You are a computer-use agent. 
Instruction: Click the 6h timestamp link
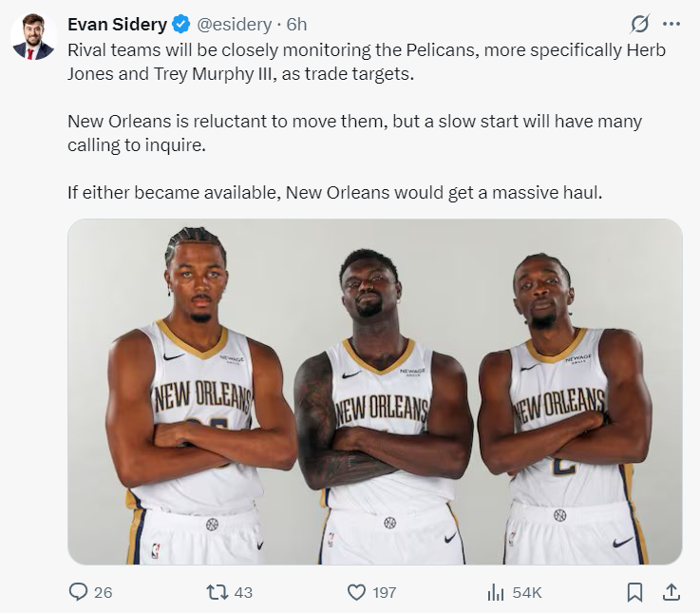click(x=296, y=25)
